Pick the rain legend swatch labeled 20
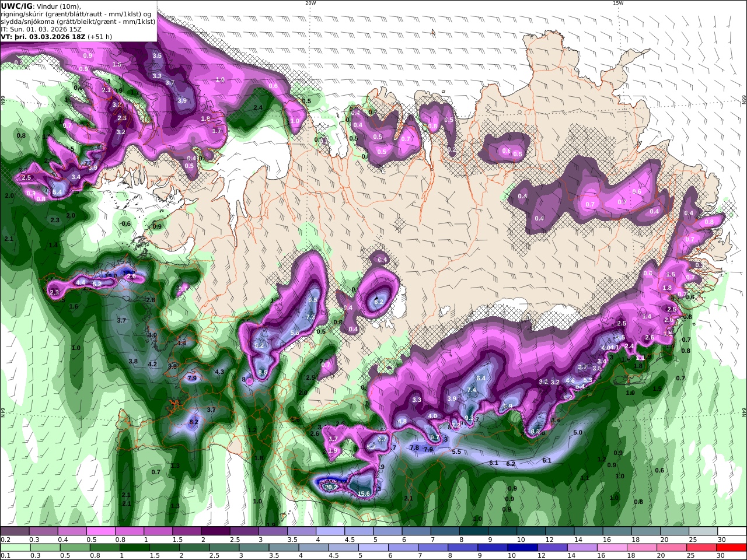 pos(672,548)
